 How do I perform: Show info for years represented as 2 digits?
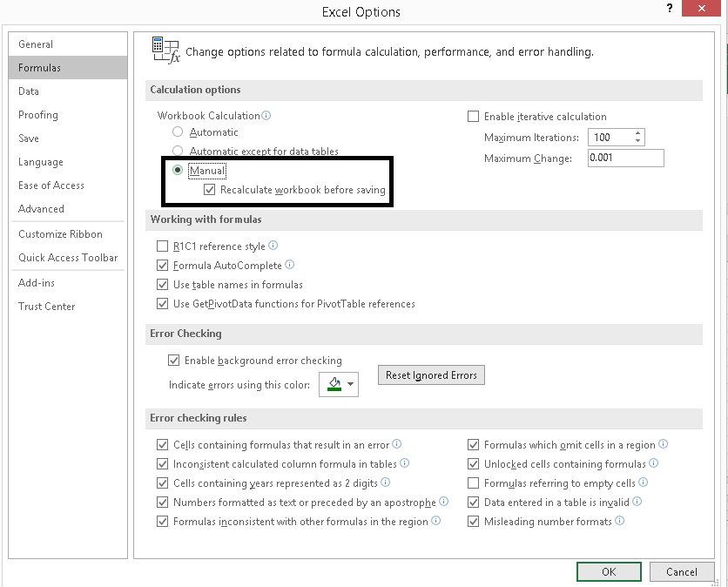point(386,482)
